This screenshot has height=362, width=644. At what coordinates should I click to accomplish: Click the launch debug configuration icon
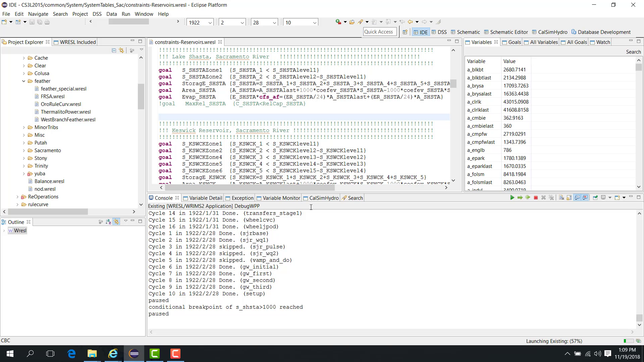point(338,22)
